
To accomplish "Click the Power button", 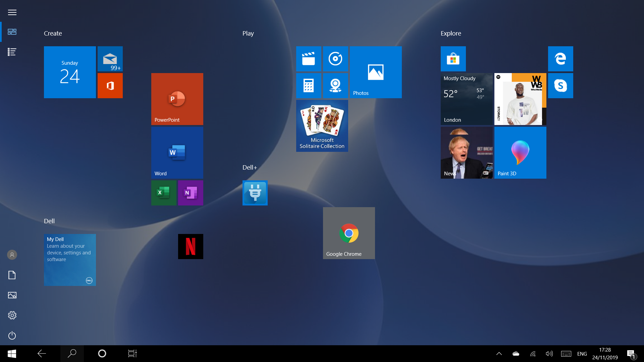I will (x=12, y=335).
